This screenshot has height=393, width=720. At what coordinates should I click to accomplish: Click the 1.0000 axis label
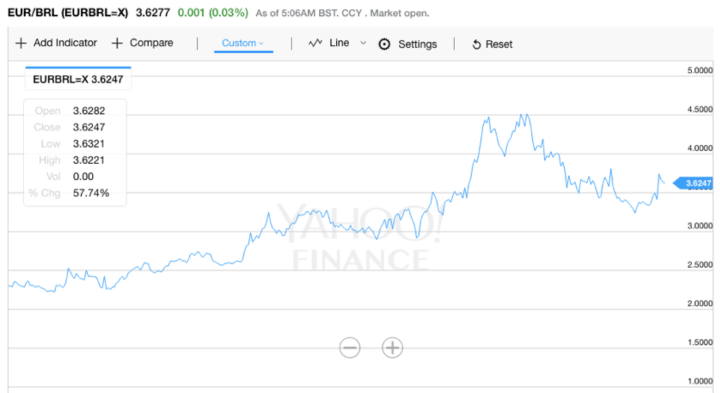[700, 381]
